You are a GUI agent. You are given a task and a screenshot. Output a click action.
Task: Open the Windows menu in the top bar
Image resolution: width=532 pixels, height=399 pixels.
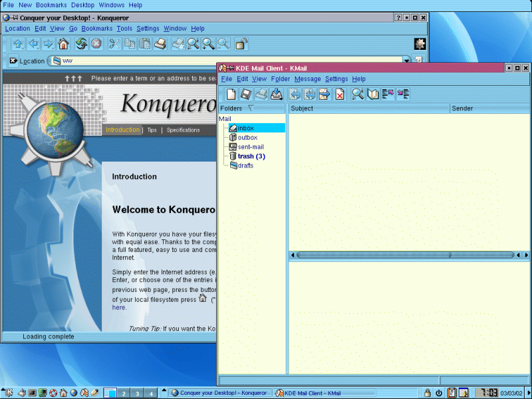112,5
